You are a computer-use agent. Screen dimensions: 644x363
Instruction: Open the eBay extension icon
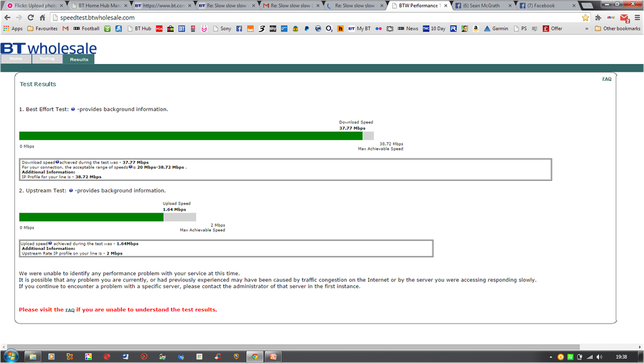(610, 17)
